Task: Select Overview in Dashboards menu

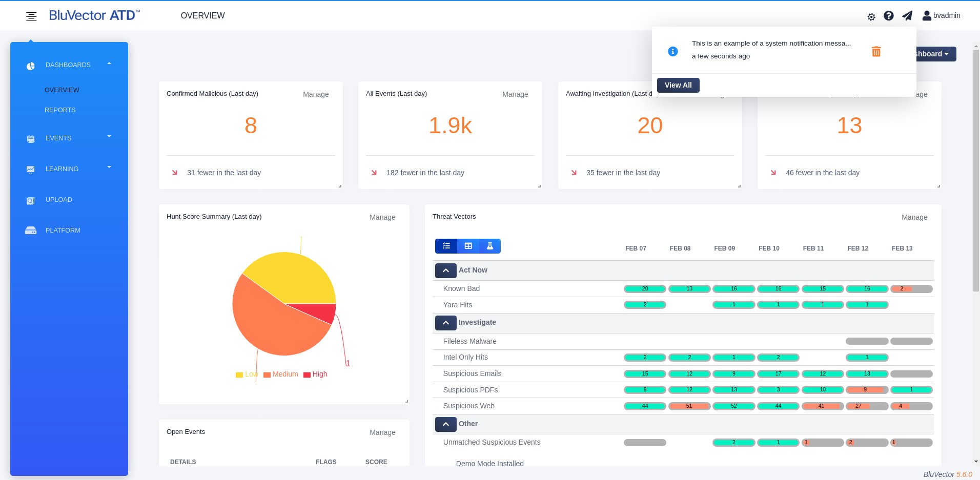Action: (x=62, y=90)
